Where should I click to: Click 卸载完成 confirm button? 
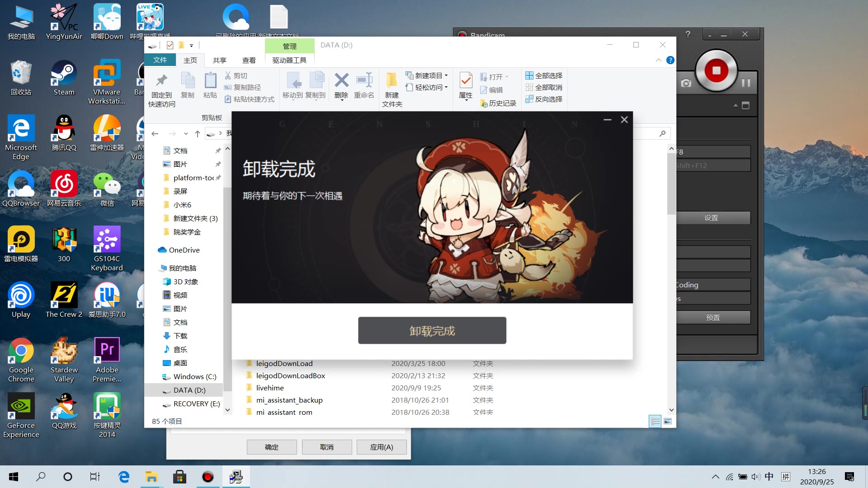pyautogui.click(x=432, y=331)
